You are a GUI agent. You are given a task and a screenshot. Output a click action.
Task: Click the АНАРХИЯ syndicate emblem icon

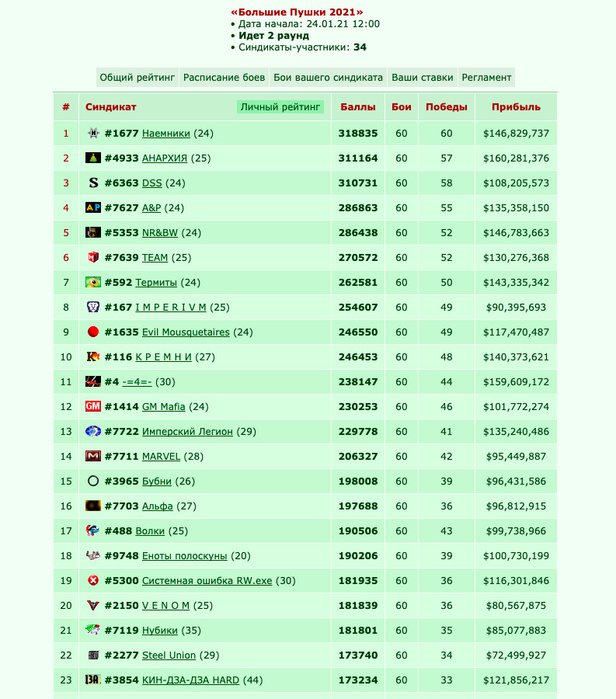tap(93, 158)
